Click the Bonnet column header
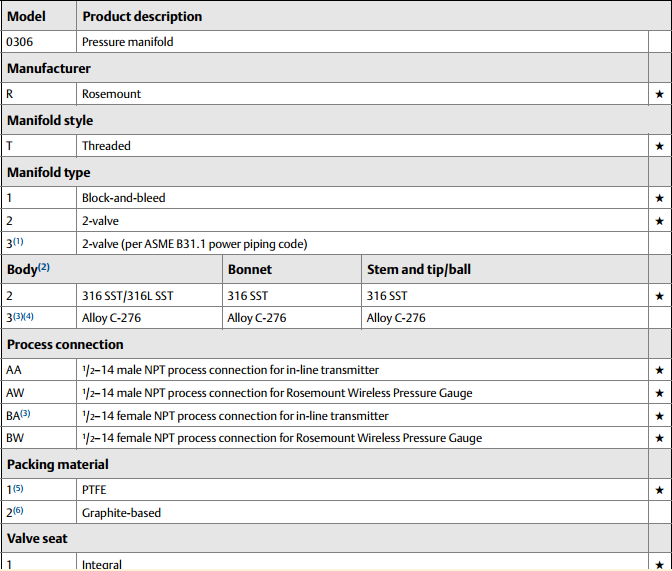The height and width of the screenshot is (571, 672). click(x=250, y=269)
